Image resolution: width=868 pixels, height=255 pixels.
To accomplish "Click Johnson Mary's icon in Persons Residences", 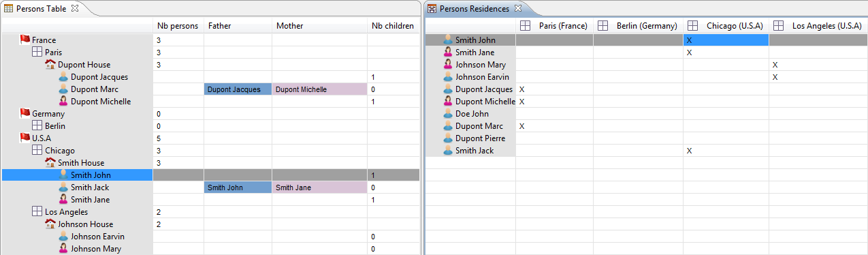I will click(x=448, y=65).
